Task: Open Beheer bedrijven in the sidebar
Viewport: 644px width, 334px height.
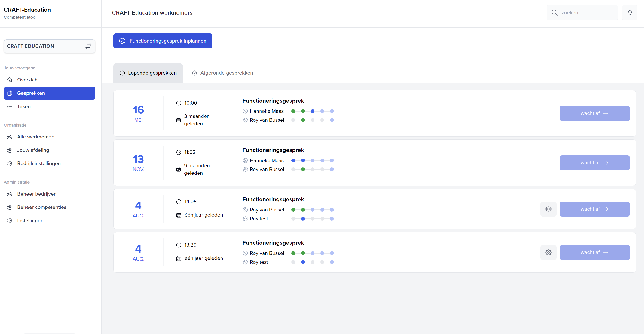Action: [49, 194]
